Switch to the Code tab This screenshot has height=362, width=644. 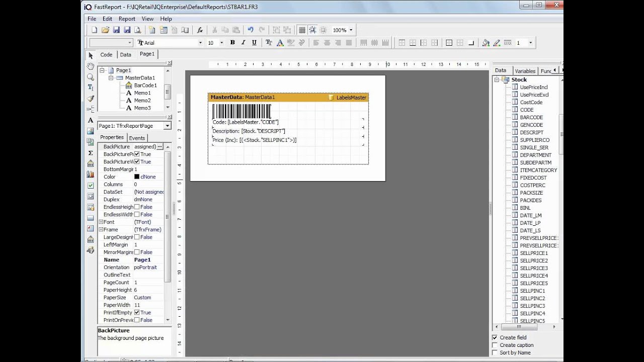tap(106, 55)
